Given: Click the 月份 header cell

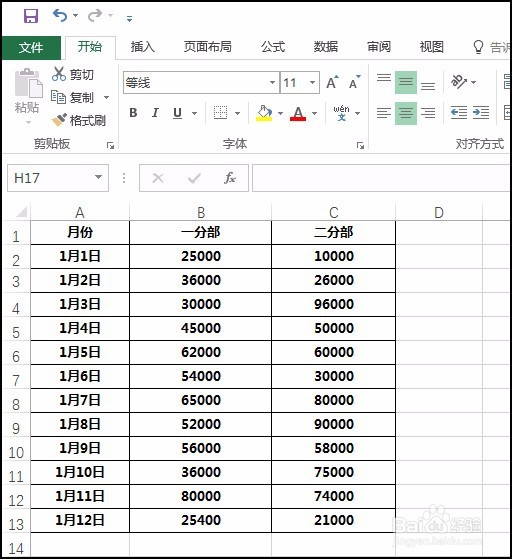Looking at the screenshot, I should pyautogui.click(x=80, y=233).
